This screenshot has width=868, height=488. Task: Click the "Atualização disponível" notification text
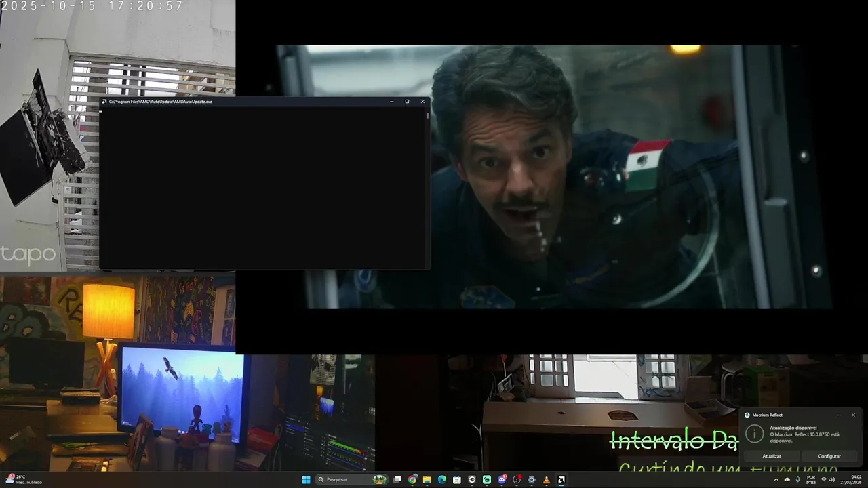coord(793,428)
